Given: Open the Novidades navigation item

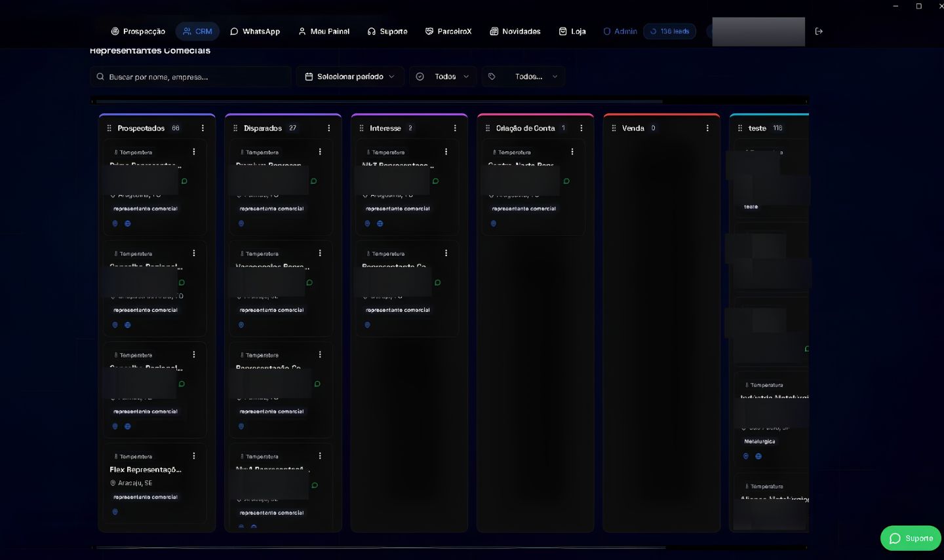Looking at the screenshot, I should coord(515,31).
